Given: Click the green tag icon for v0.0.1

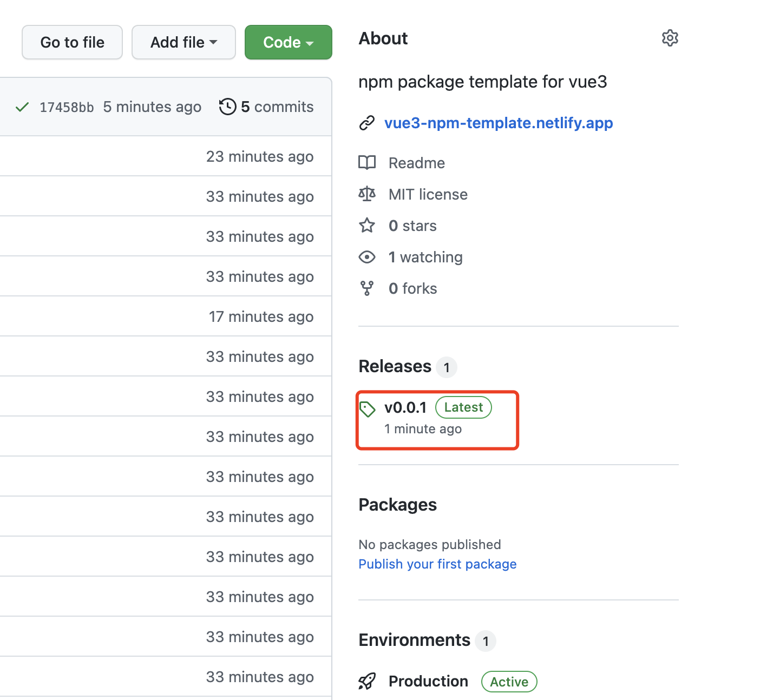Looking at the screenshot, I should tap(368, 409).
